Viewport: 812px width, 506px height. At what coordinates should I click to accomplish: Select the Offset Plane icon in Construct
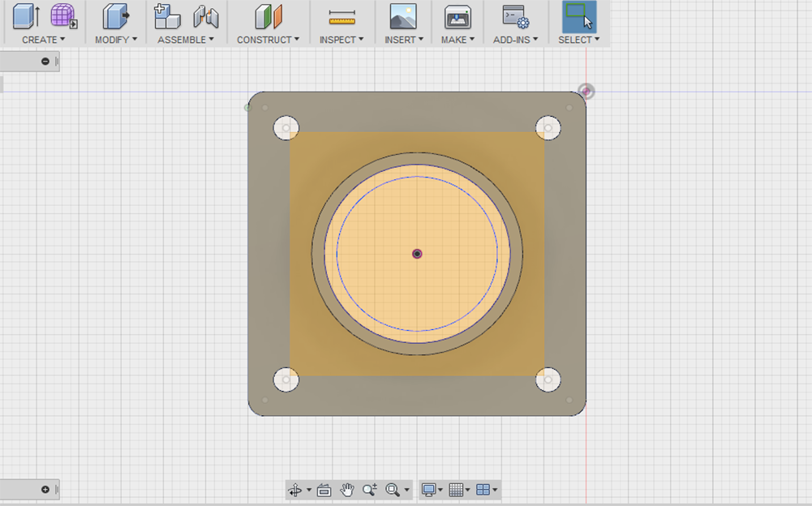(269, 16)
